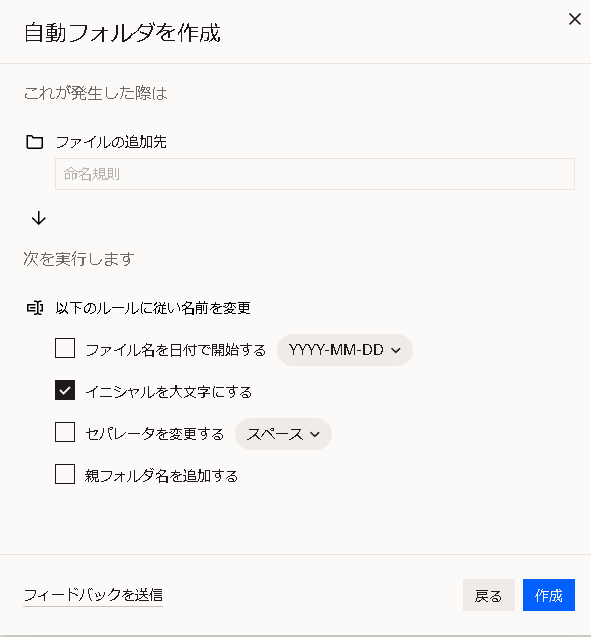Close the 自動フォルダを作成 dialog

[x=575, y=19]
